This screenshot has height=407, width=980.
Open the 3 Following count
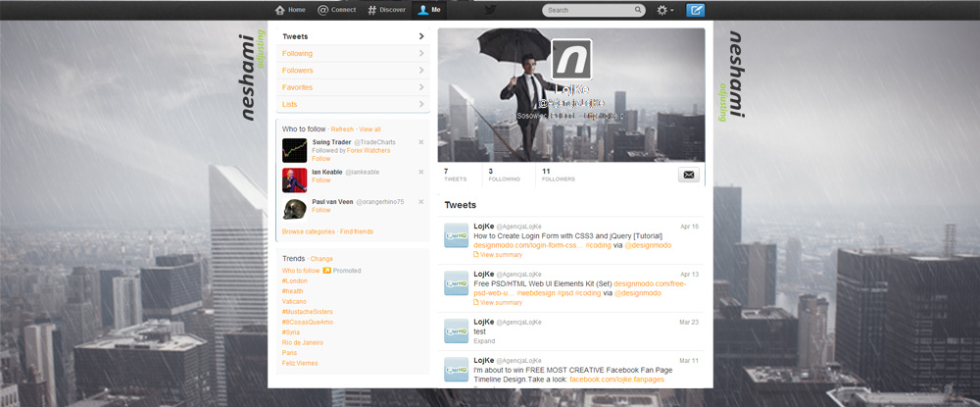coord(505,175)
